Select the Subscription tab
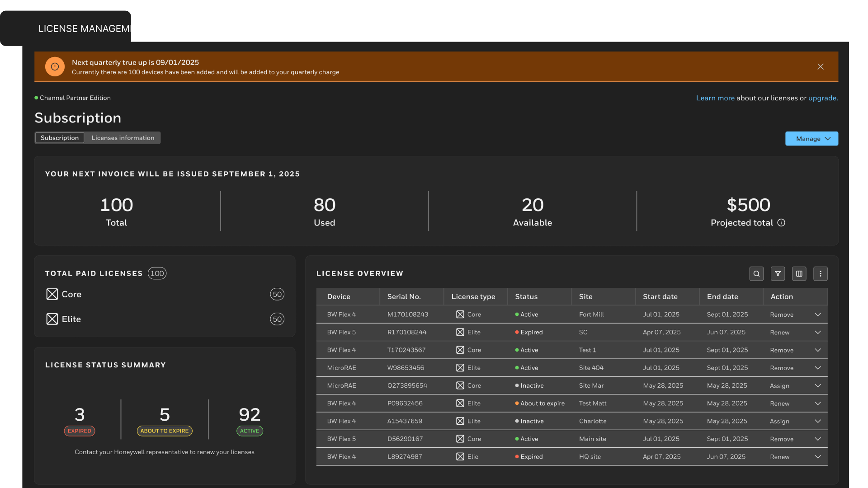868x488 pixels. [60, 138]
